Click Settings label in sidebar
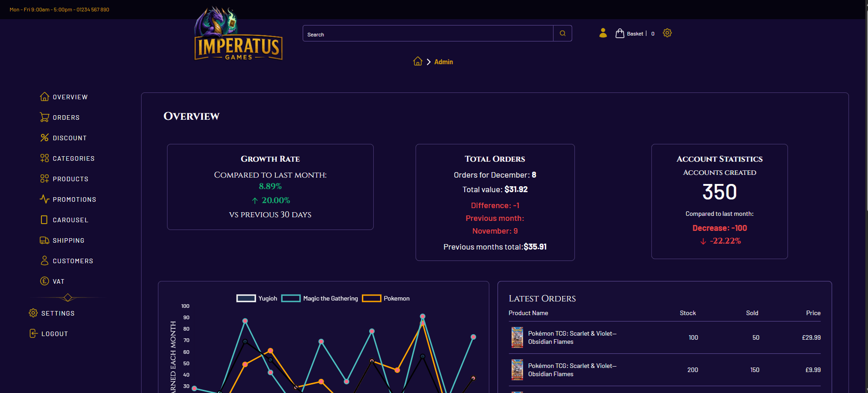This screenshot has height=393, width=868. tap(58, 313)
